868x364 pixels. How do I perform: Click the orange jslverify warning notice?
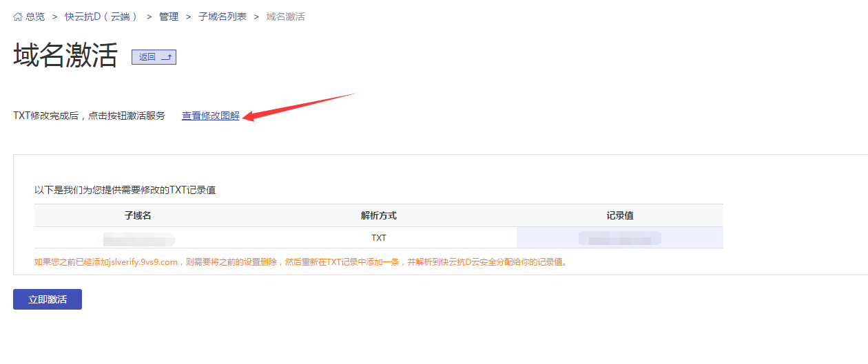300,262
